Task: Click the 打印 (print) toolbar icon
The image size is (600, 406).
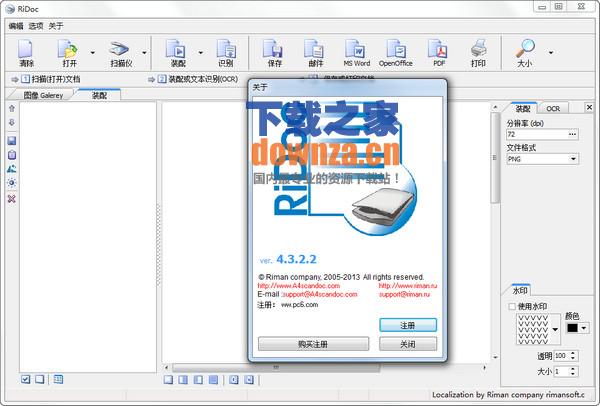Action: click(478, 53)
